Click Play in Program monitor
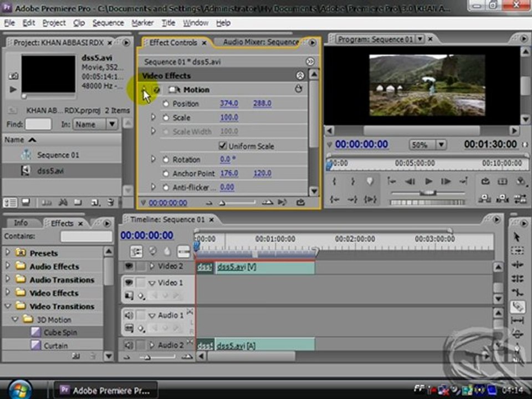The width and height of the screenshot is (532, 399). pos(428,182)
